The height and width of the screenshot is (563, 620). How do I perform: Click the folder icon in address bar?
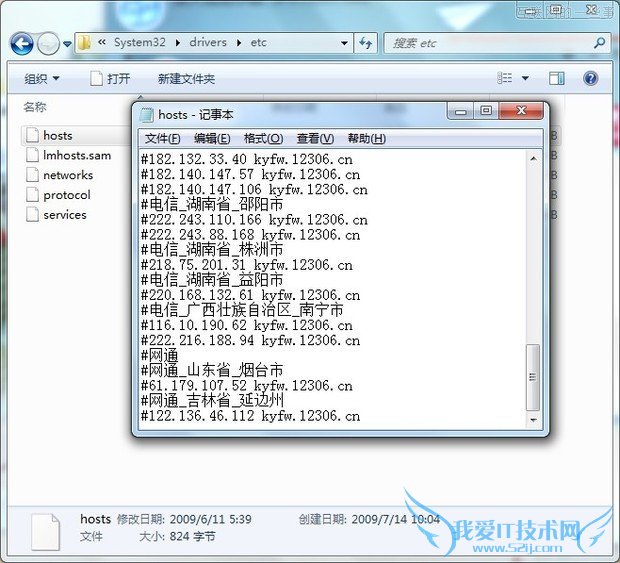click(84, 43)
